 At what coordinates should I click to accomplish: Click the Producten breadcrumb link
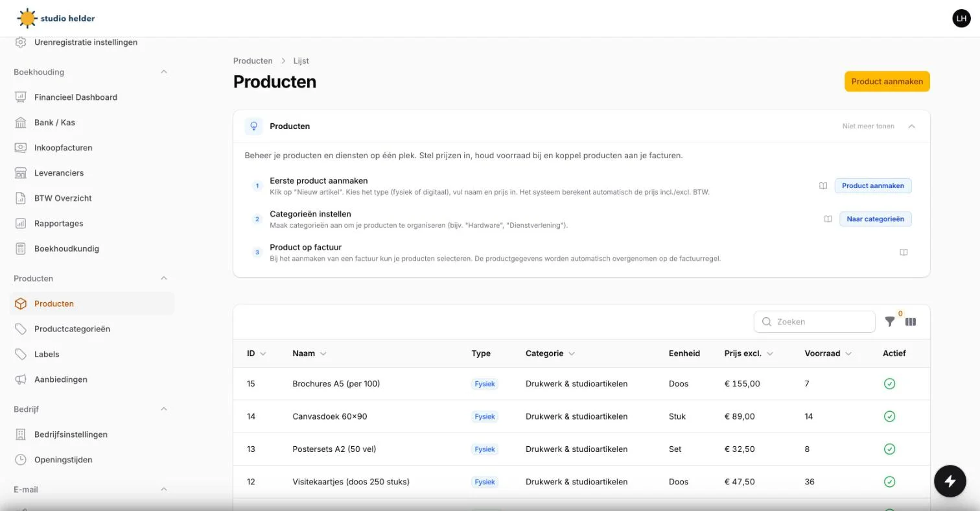coord(253,61)
